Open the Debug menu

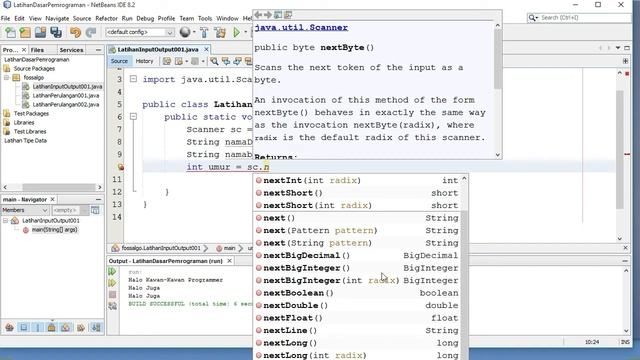click(145, 18)
